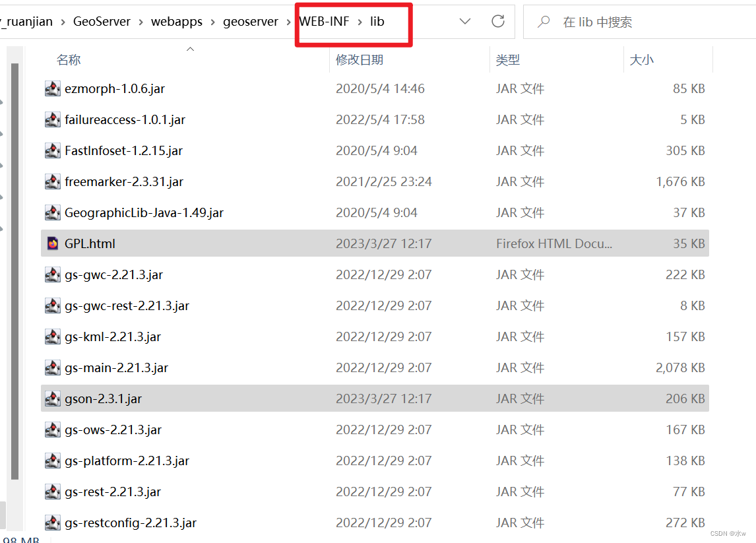Go to WEB-INF folder in breadcrumb
Image resolution: width=756 pixels, height=543 pixels.
[x=324, y=21]
